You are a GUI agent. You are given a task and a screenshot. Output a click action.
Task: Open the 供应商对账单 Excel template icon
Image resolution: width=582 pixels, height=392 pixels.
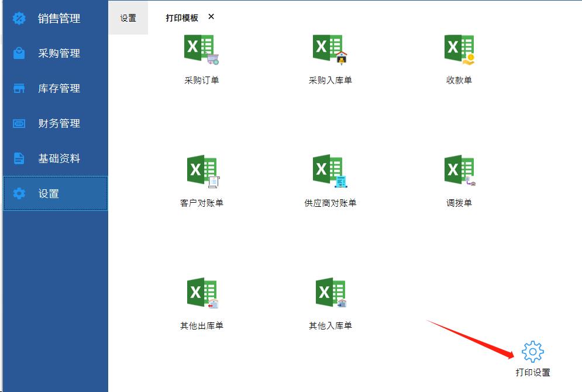click(x=330, y=171)
